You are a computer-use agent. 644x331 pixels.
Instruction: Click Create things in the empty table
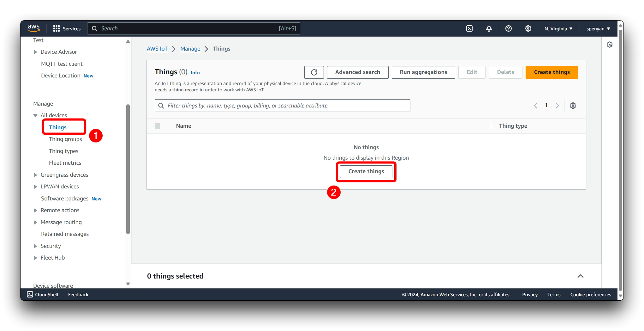(366, 171)
